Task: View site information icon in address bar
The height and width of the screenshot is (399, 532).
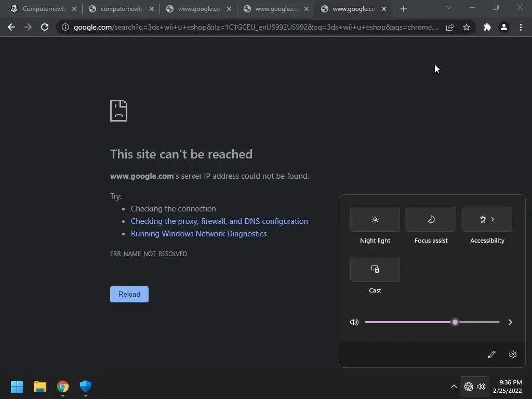Action: (65, 27)
